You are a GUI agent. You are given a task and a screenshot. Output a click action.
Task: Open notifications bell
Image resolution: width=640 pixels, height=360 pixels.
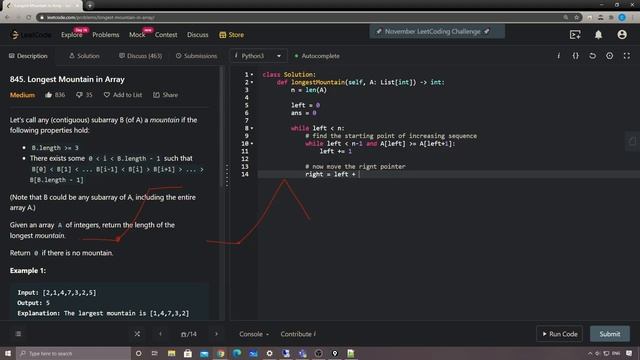coord(598,35)
